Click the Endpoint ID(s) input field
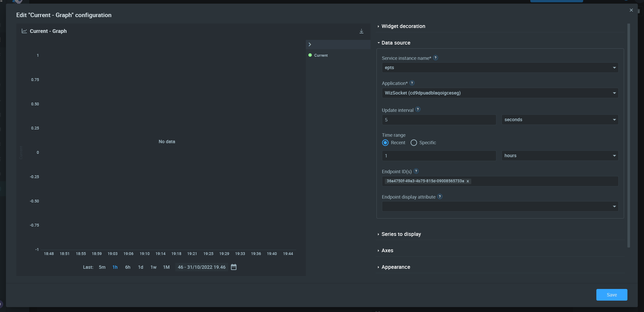 (500, 181)
